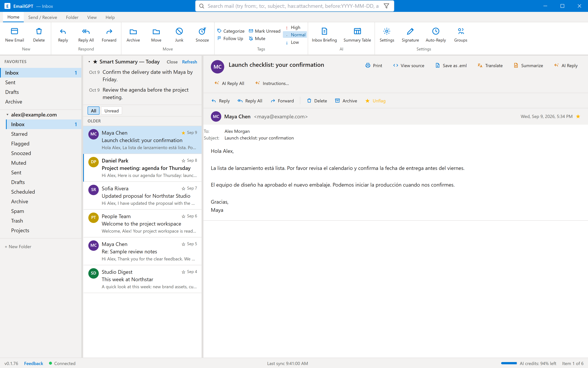588x368 pixels.
Task: Toggle star on Sofia Rivera email
Action: 183,188
